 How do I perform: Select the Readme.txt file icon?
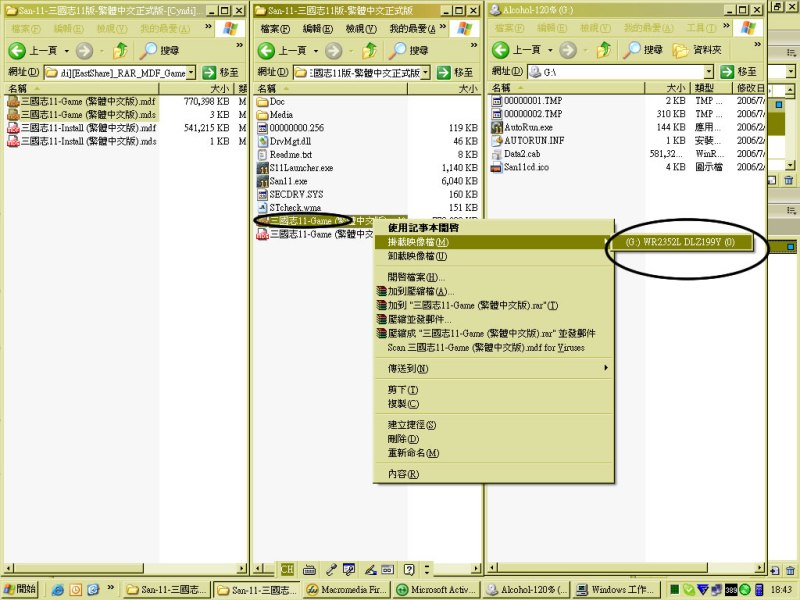(262, 155)
